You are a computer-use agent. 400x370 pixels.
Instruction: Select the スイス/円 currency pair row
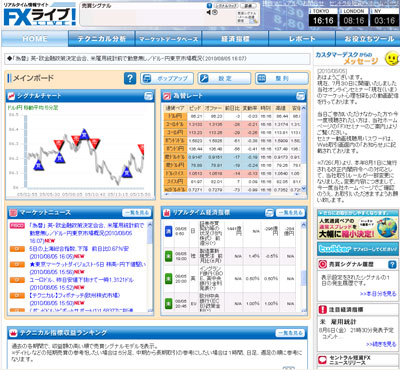coord(233,181)
